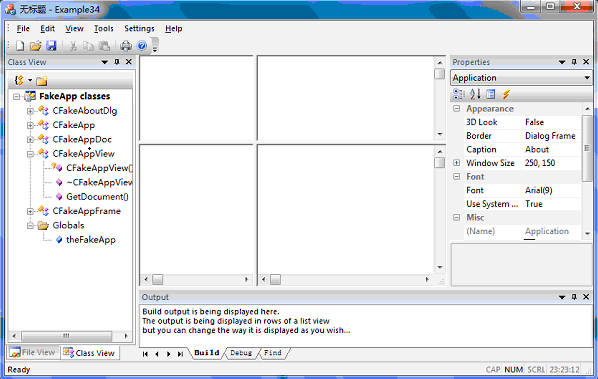Click the Open folder toolbar icon
598x379 pixels.
tap(35, 46)
